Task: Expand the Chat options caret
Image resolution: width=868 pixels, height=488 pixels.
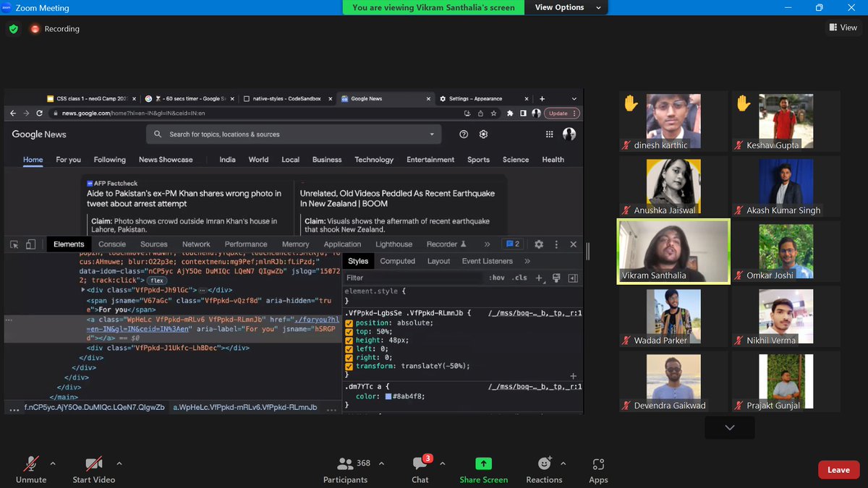Action: coord(442,463)
